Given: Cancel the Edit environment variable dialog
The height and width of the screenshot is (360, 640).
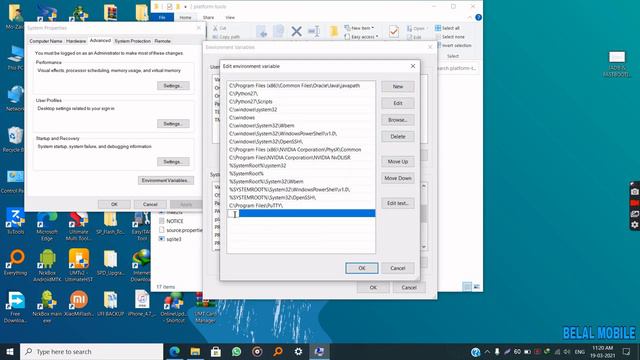Looking at the screenshot, I should [398, 268].
